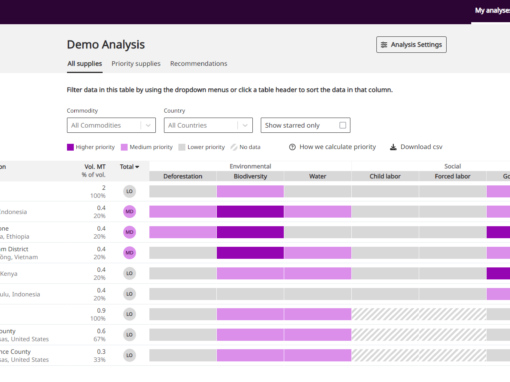Click the LO badge in 0.9 volume row

click(129, 314)
